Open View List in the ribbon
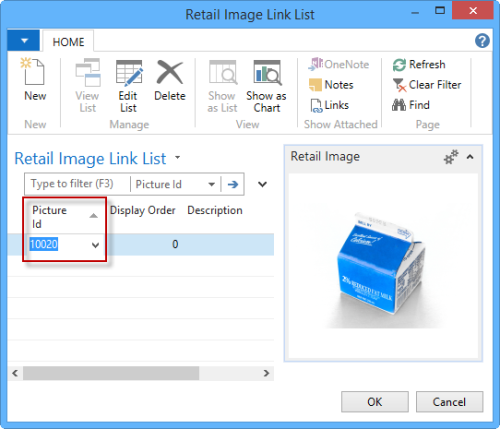 pos(88,85)
